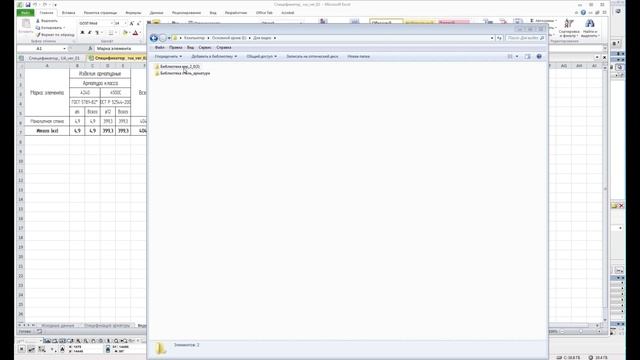This screenshot has height=360, width=640.
Task: Toggle bold in Excel ribbon
Action: pos(82,33)
